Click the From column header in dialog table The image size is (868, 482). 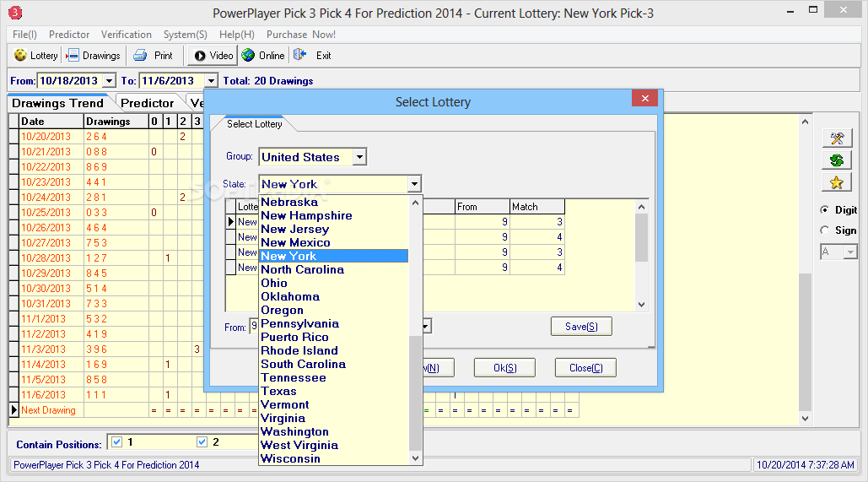pos(483,207)
